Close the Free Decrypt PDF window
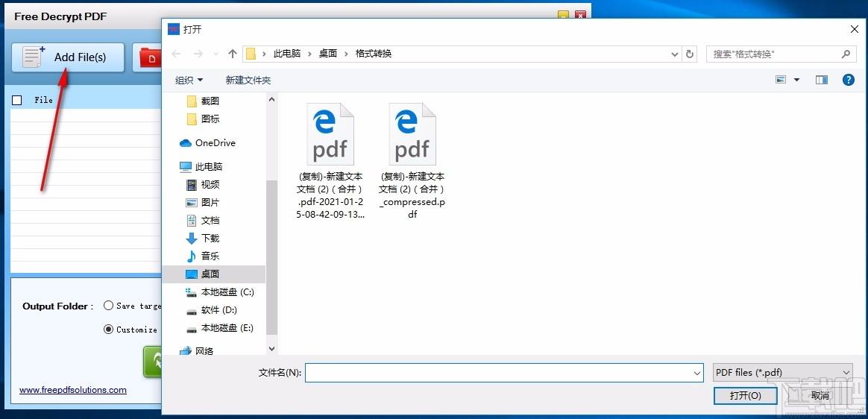The width and height of the screenshot is (868, 419). 580,16
